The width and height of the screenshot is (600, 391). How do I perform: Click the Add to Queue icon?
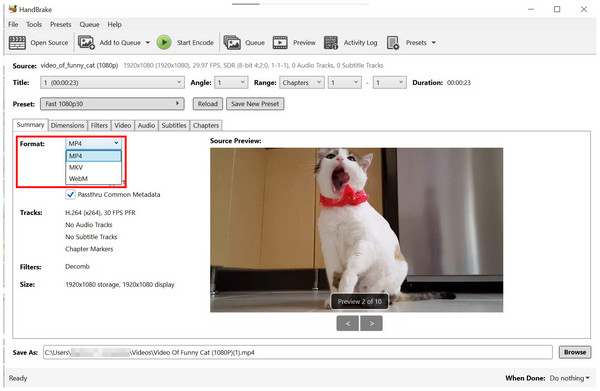pos(86,42)
